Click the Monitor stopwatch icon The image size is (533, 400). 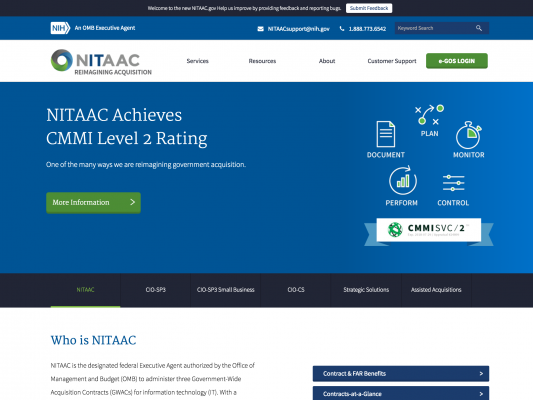tap(468, 135)
